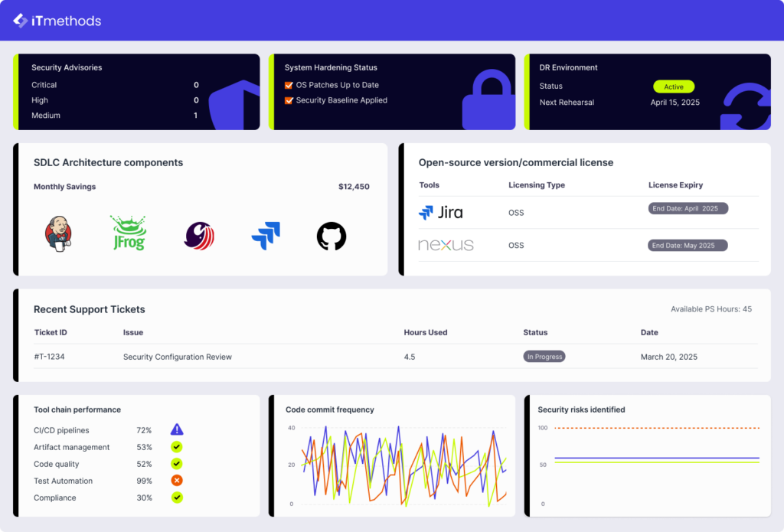
Task: Open ticket #T-1234
Action: (x=54, y=357)
